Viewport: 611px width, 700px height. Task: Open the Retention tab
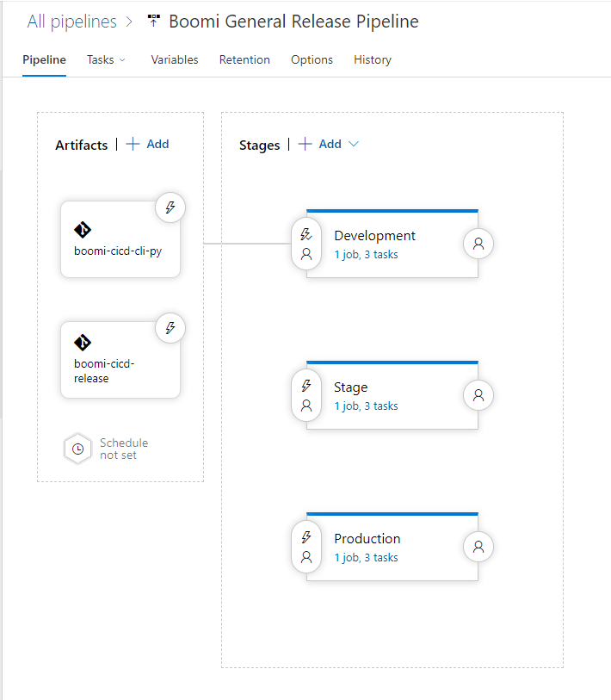click(244, 59)
